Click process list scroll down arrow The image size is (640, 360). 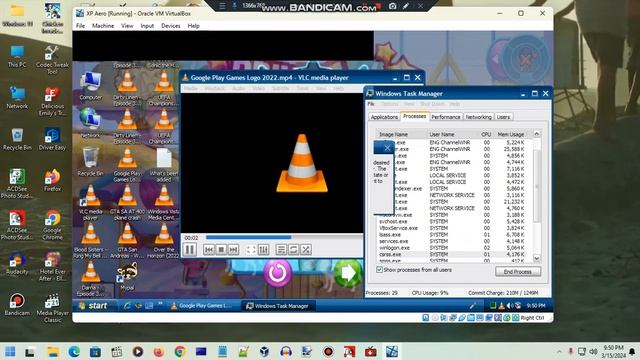click(x=537, y=258)
